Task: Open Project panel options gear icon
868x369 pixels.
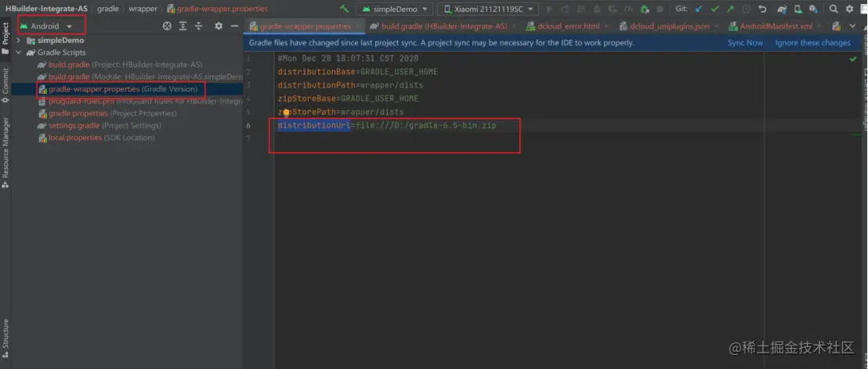Action: tap(219, 26)
